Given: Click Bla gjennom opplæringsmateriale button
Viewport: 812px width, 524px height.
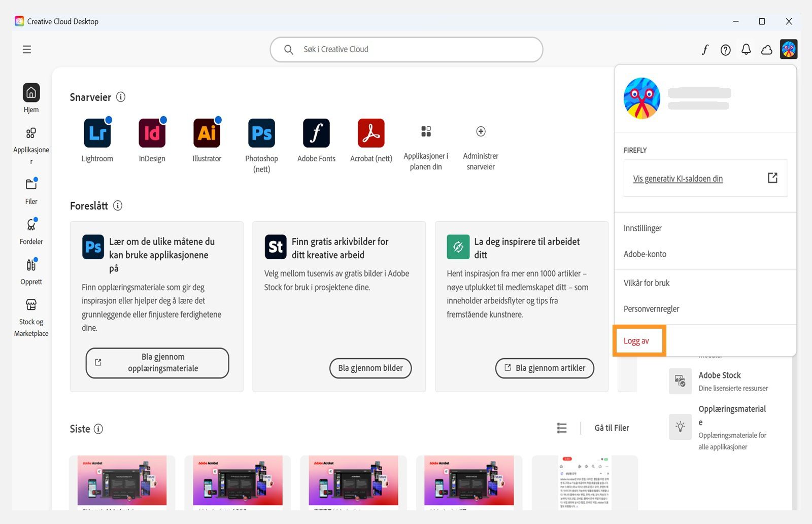Looking at the screenshot, I should pyautogui.click(x=157, y=363).
